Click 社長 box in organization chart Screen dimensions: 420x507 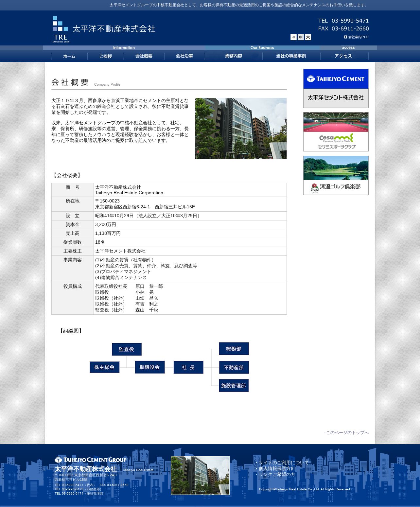click(x=188, y=367)
